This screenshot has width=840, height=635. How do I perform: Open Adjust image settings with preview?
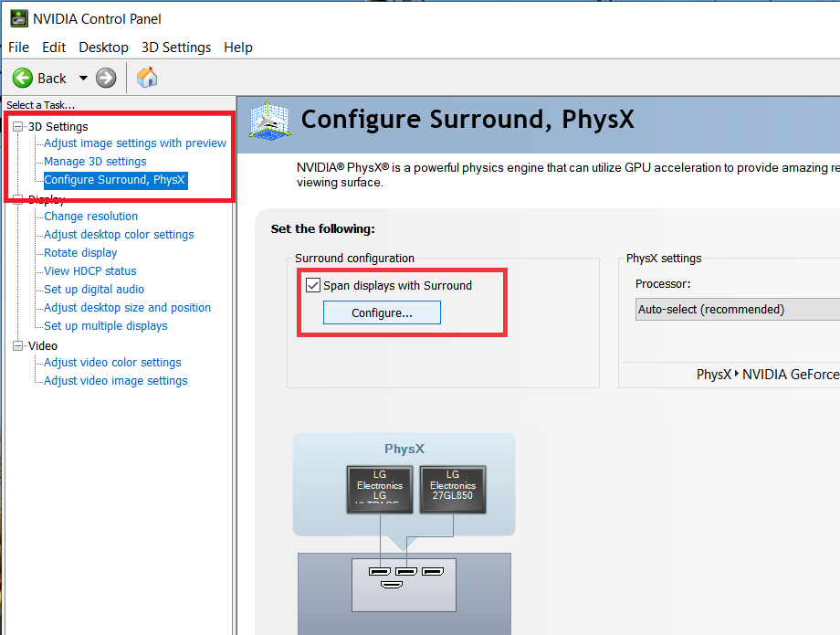(x=135, y=143)
